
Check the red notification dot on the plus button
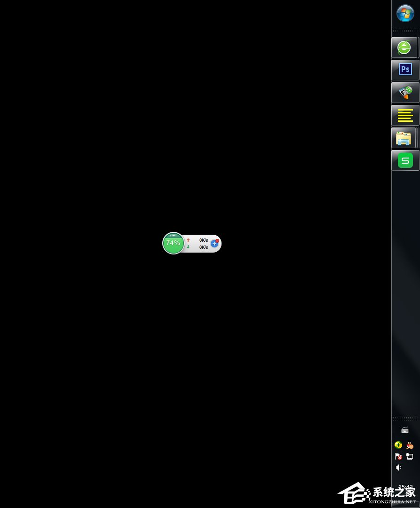(217, 240)
